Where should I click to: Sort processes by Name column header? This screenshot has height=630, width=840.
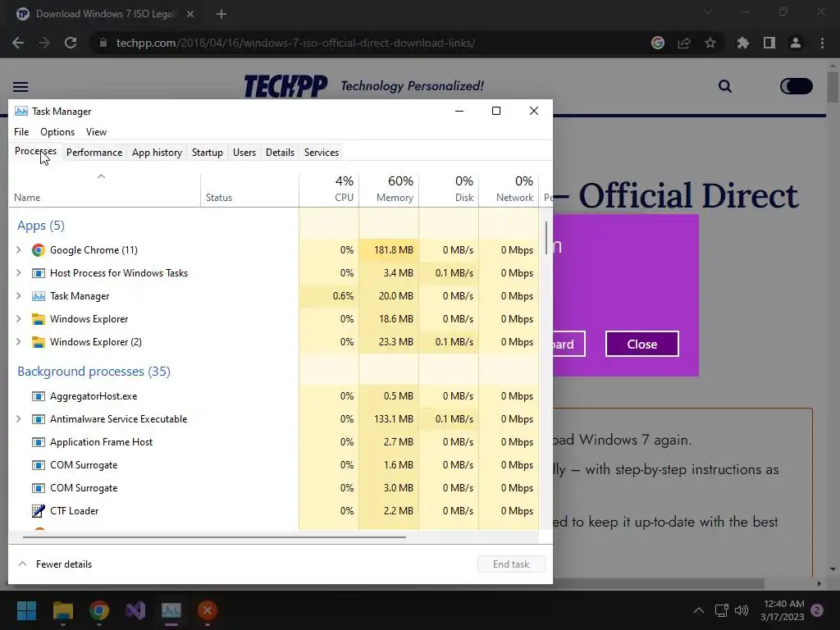click(x=104, y=189)
